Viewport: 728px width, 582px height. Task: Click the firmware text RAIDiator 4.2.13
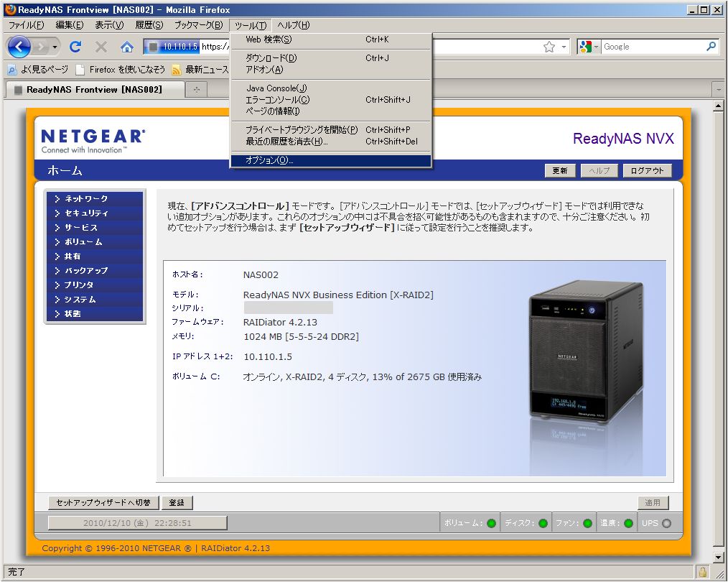[x=281, y=323]
